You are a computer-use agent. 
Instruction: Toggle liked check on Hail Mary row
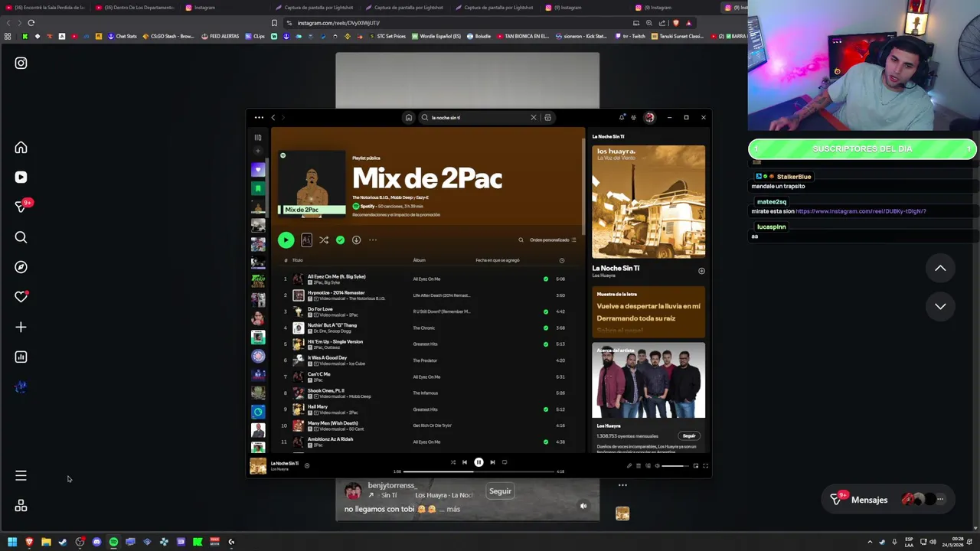(x=546, y=409)
